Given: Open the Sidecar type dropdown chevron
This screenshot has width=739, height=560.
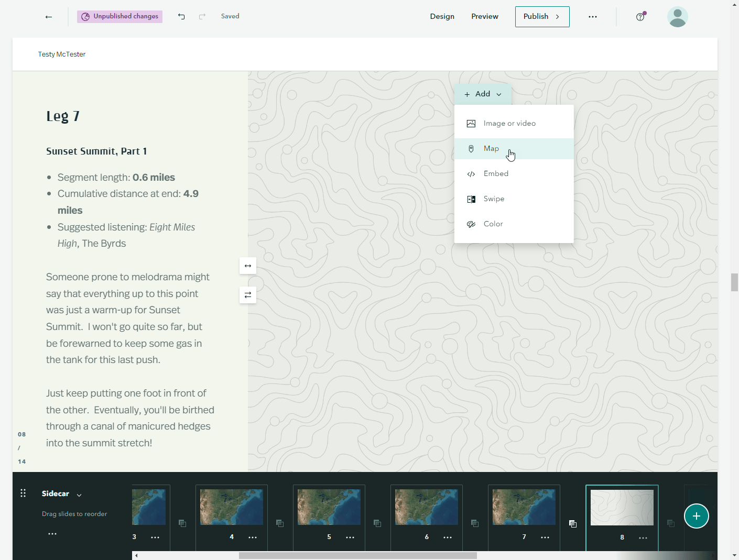Looking at the screenshot, I should [x=79, y=494].
